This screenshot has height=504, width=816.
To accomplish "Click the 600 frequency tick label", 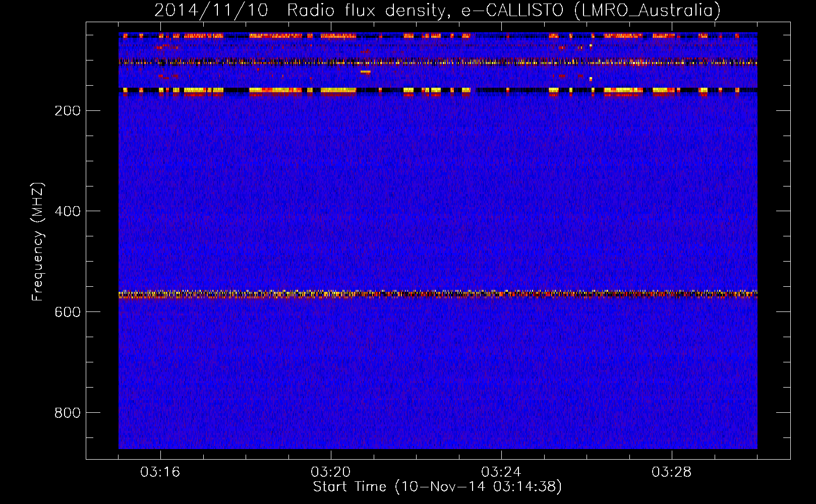I will pos(68,312).
